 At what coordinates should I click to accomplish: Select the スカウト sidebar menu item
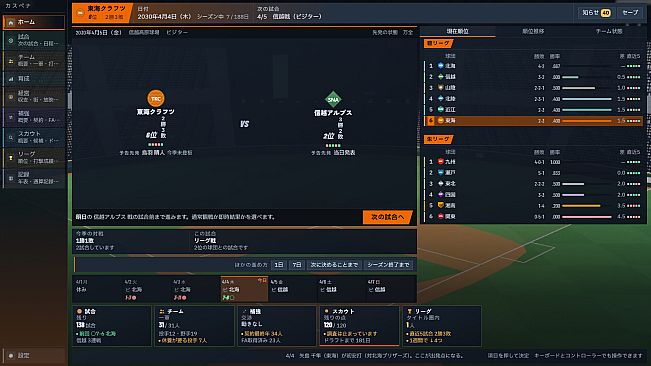pos(34,137)
